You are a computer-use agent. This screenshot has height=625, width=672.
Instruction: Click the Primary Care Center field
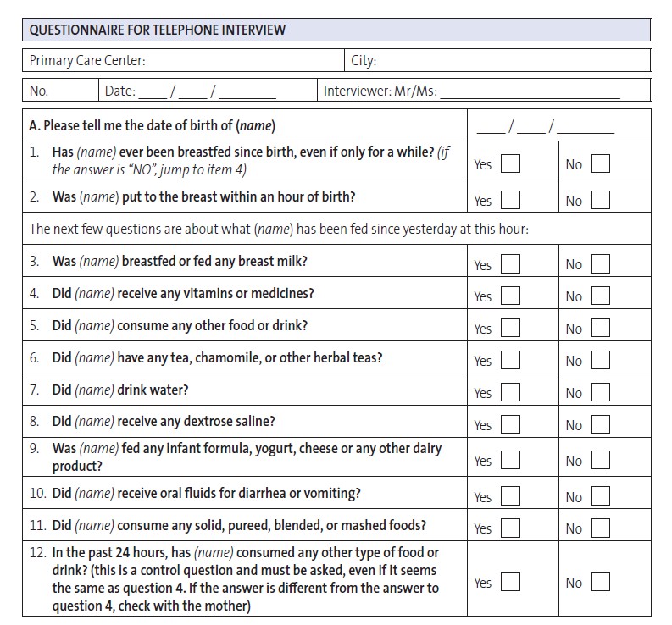pyautogui.click(x=183, y=60)
